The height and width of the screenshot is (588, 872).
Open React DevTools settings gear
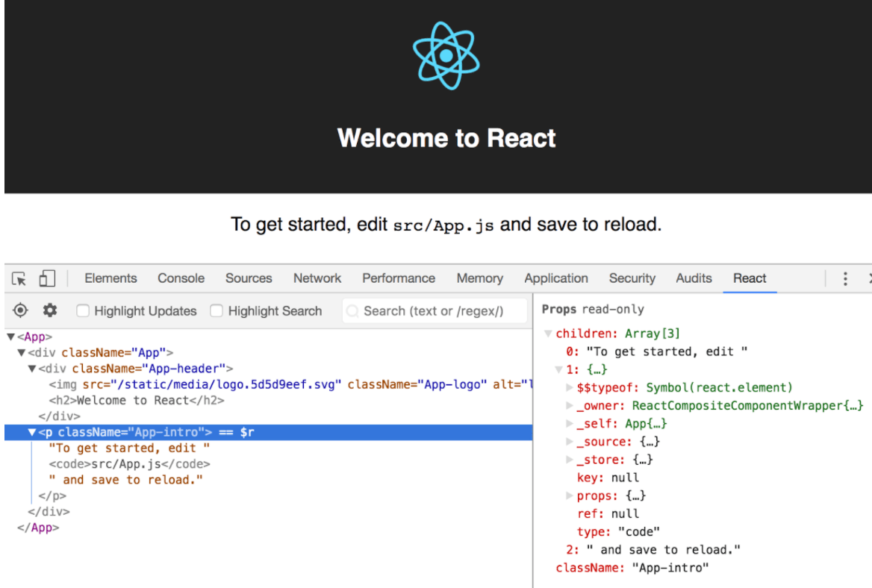[50, 310]
